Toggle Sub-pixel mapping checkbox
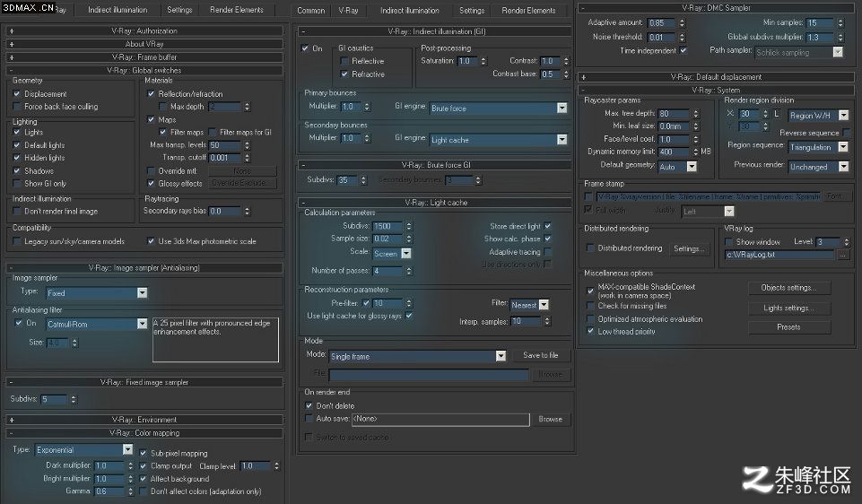The height and width of the screenshot is (504, 862). 144,453
